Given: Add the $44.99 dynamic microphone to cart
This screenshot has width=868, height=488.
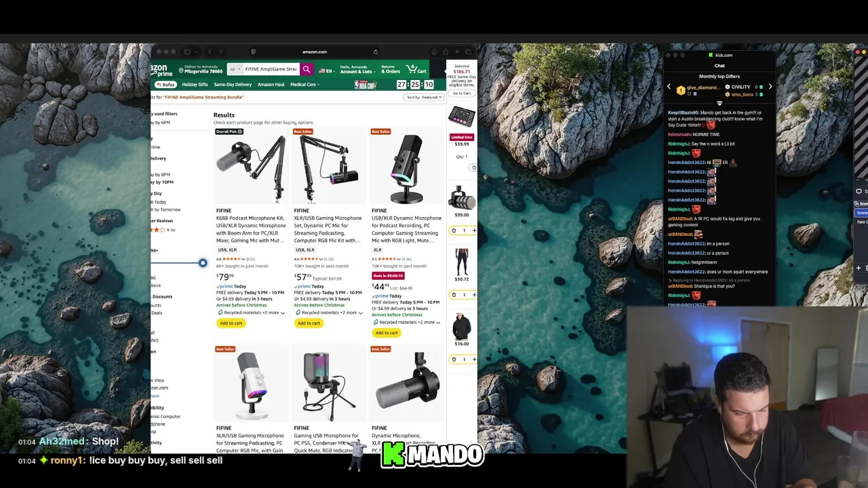Looking at the screenshot, I should (387, 333).
